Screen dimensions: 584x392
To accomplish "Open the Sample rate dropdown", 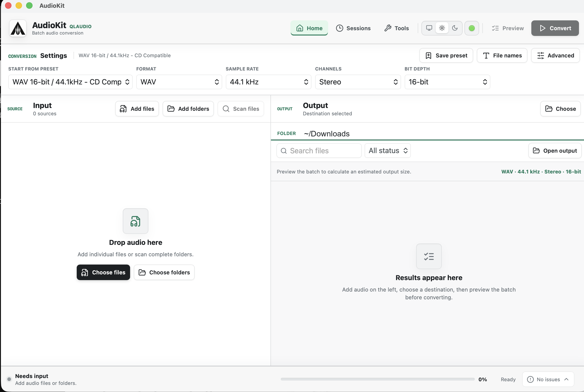I will coord(268,82).
